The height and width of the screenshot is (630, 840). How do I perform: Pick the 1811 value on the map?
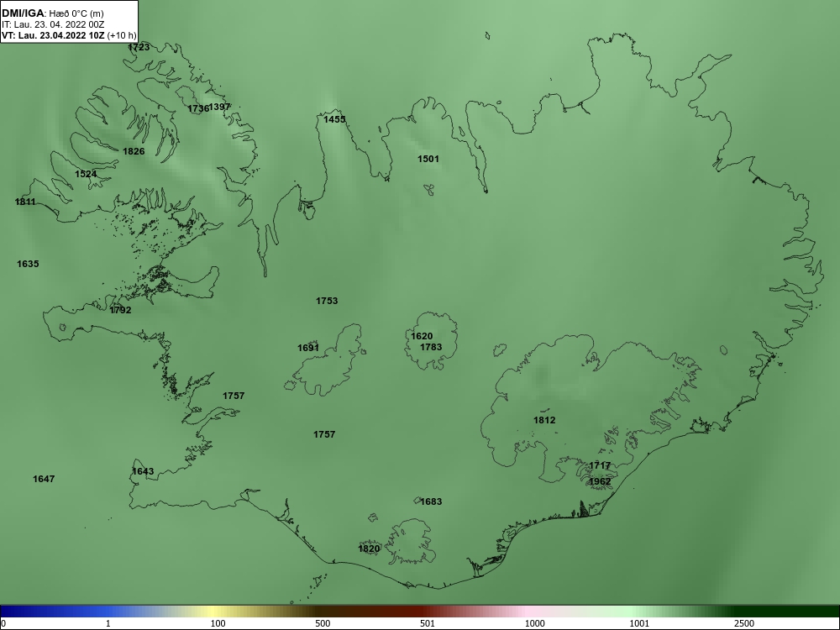point(25,202)
